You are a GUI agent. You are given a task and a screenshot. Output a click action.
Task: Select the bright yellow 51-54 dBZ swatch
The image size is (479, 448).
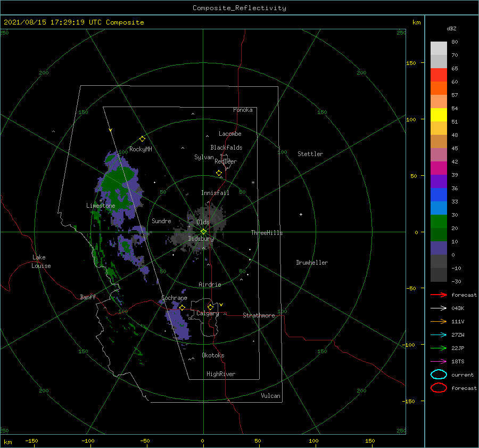[x=439, y=115]
